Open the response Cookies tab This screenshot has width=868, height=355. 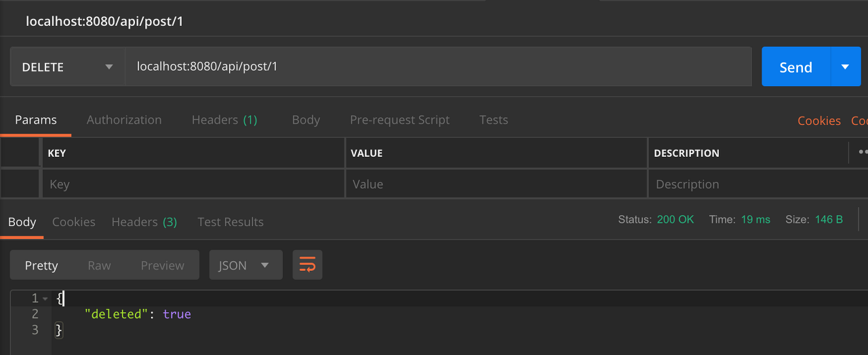(x=74, y=222)
